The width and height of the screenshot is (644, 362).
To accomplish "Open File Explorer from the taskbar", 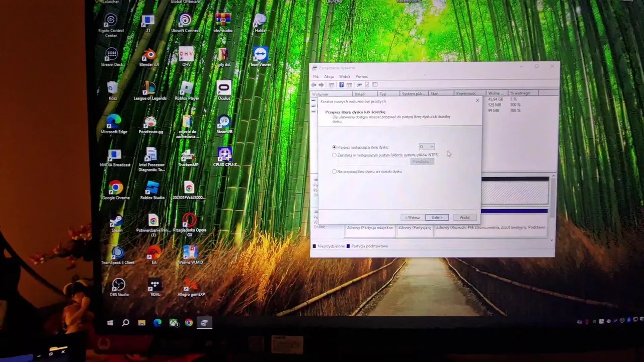I will [x=142, y=323].
